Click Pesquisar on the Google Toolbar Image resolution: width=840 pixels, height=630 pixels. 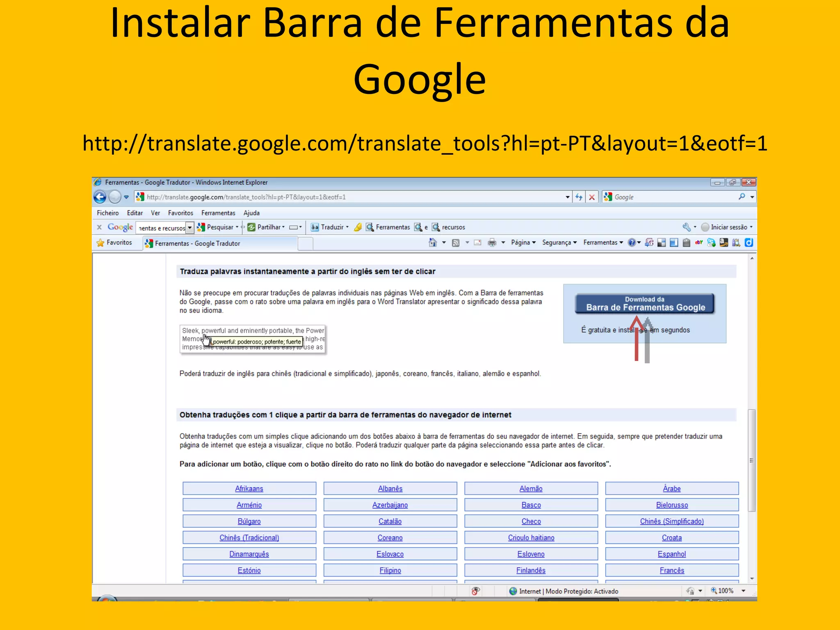217,227
